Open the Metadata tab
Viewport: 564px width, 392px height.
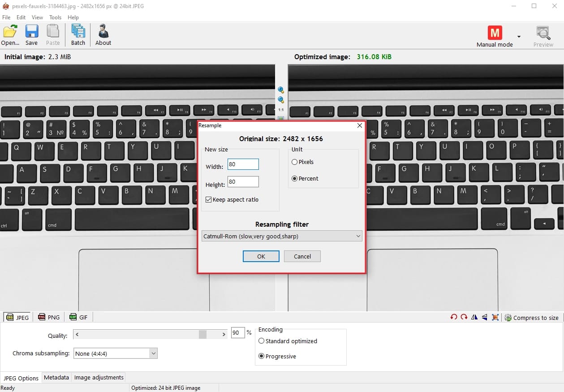[56, 377]
